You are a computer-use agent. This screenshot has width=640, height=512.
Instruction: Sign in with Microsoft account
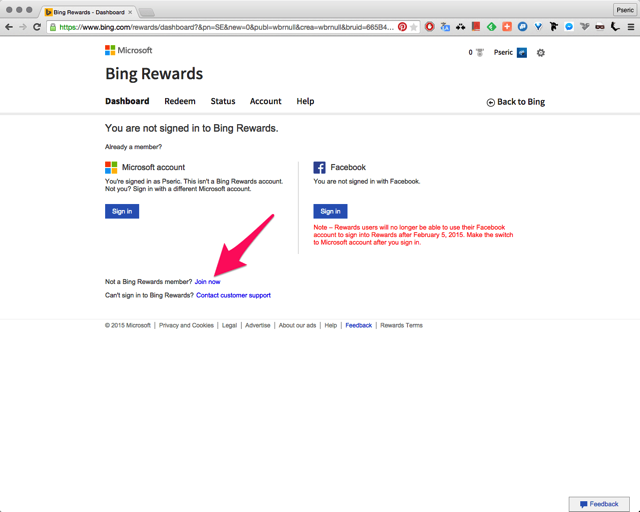click(x=122, y=211)
